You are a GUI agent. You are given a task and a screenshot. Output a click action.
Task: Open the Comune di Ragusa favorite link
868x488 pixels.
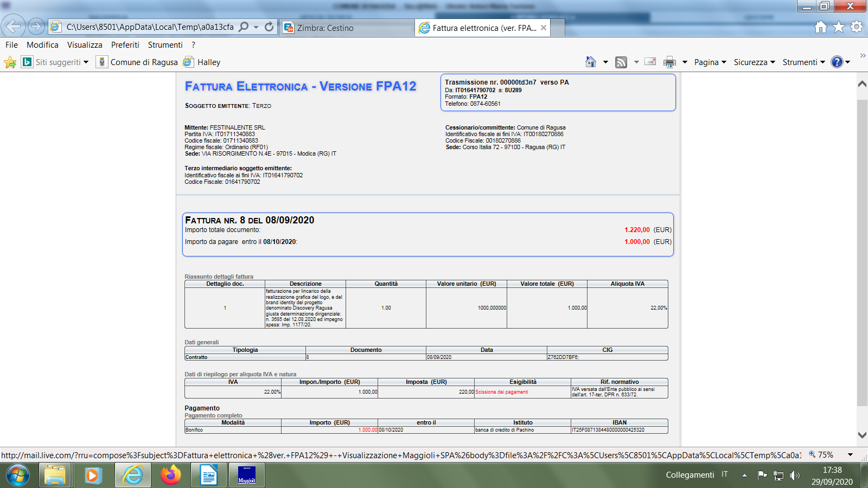(144, 62)
